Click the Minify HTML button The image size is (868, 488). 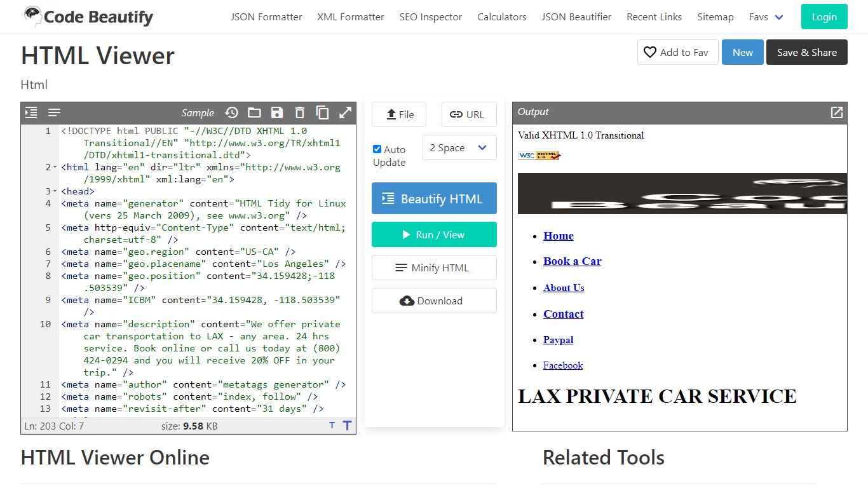click(x=434, y=268)
